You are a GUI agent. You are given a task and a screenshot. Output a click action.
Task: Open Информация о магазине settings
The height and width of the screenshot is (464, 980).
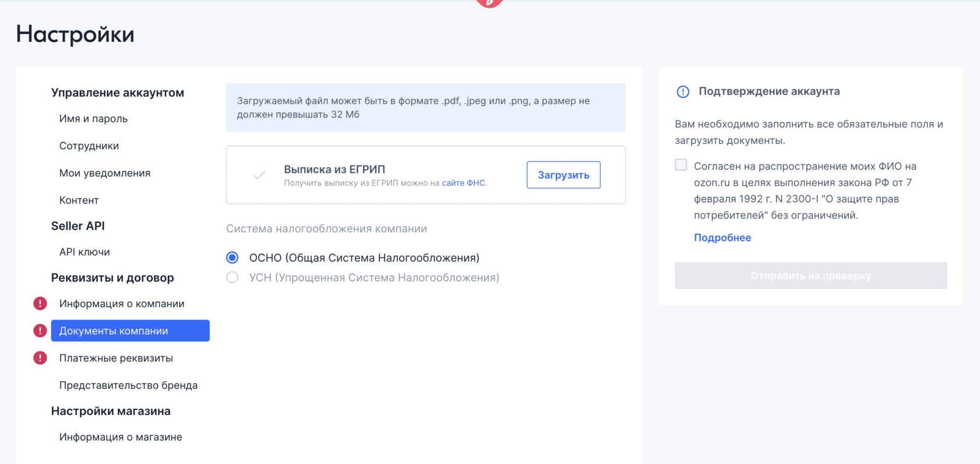click(120, 437)
